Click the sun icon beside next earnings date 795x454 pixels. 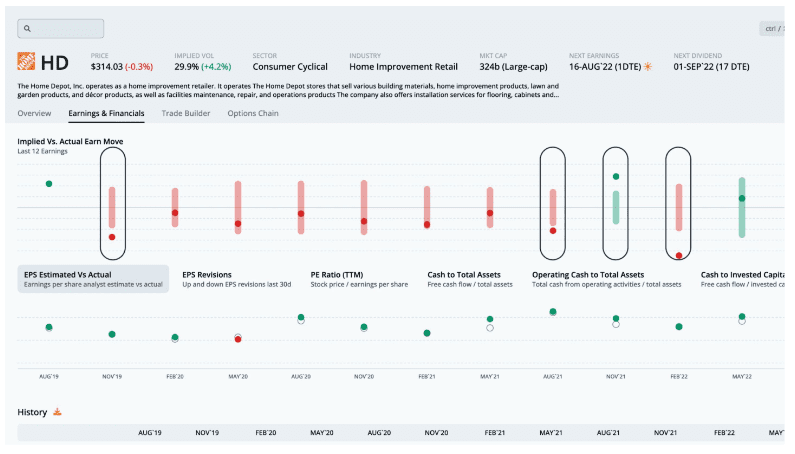(x=647, y=67)
